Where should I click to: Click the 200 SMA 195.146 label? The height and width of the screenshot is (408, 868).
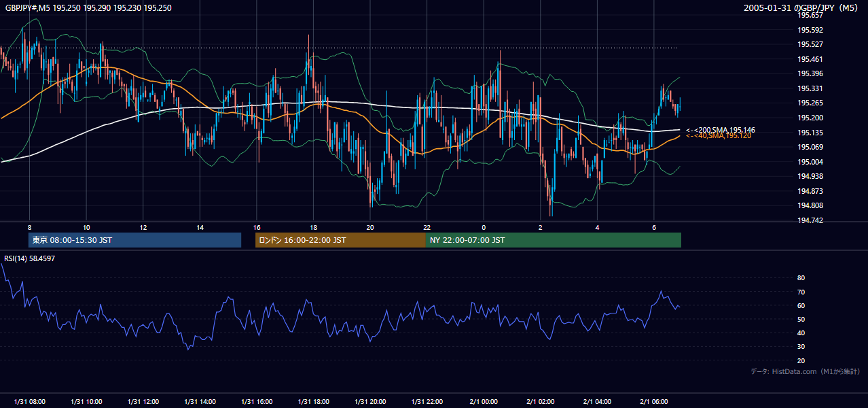click(721, 130)
